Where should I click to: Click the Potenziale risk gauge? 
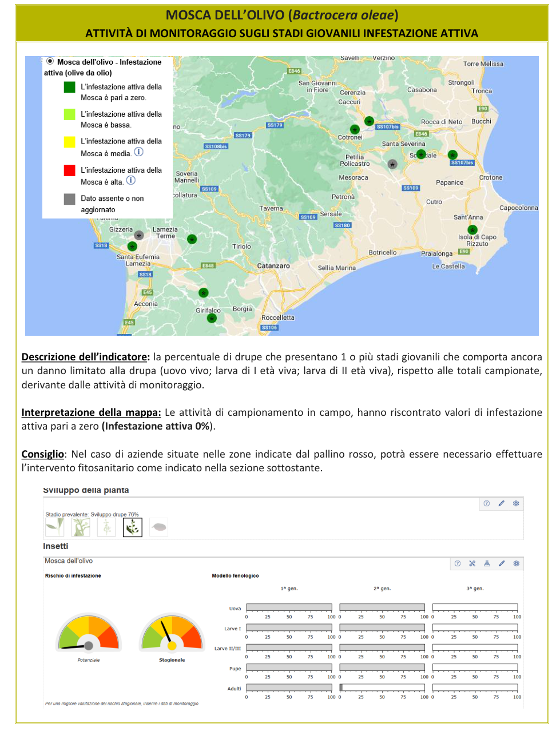coord(89,633)
